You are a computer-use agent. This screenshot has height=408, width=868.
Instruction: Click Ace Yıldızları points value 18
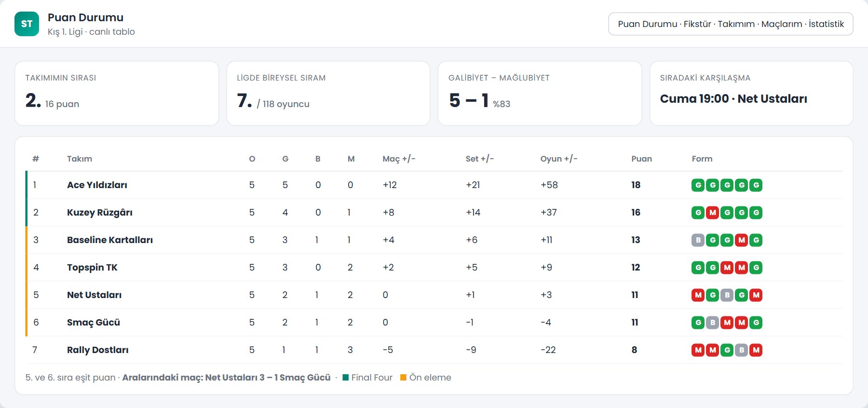tap(636, 185)
